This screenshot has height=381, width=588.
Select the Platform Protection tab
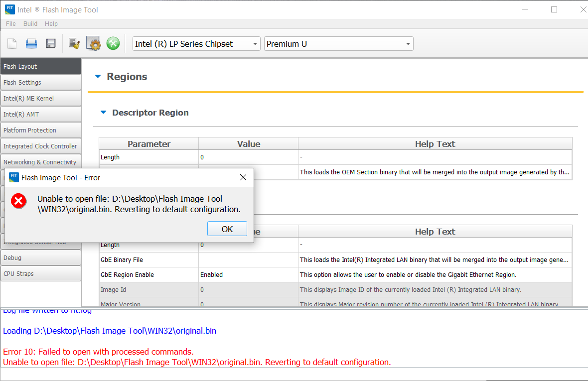tap(40, 130)
